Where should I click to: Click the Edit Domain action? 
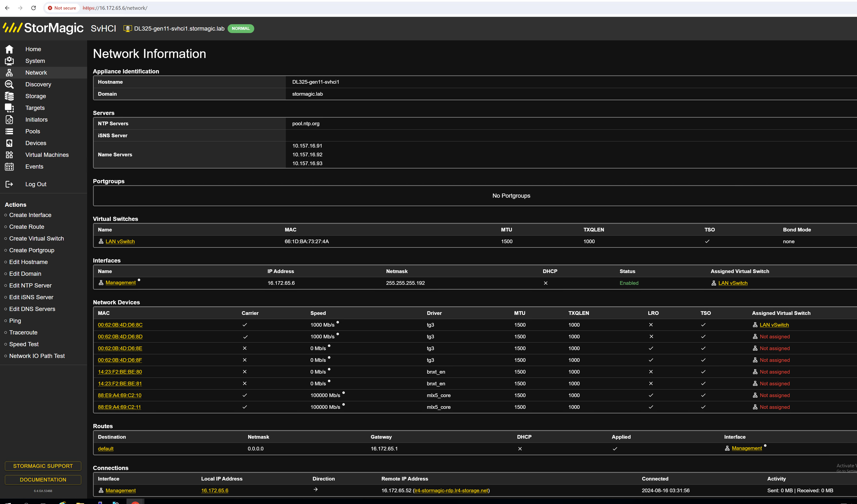tap(25, 274)
